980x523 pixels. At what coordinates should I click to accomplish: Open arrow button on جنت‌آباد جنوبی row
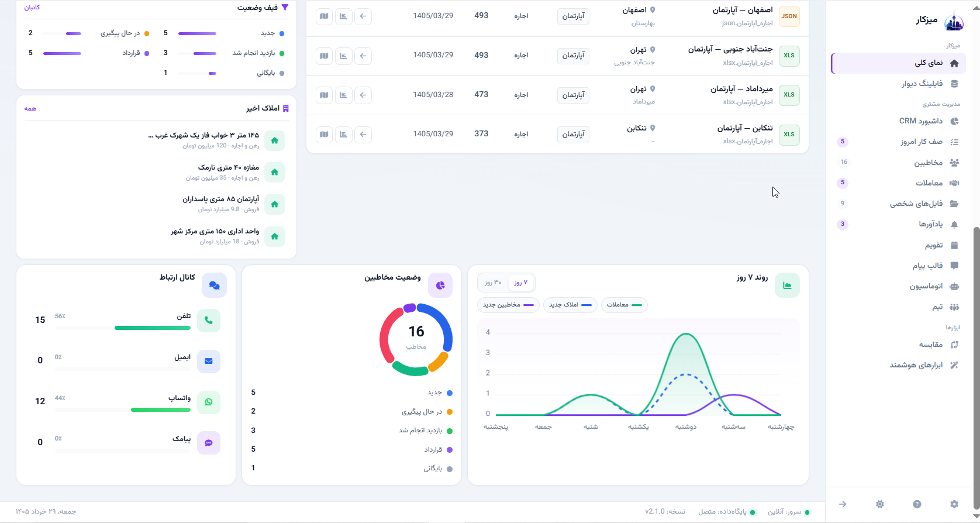pos(363,56)
